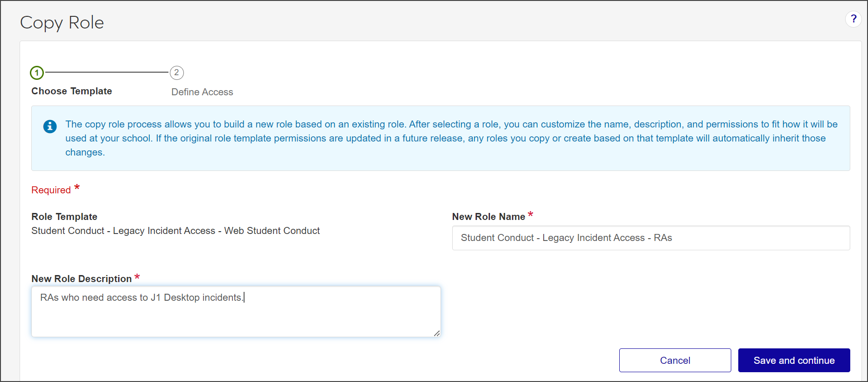Click the progress line between steps

(x=106, y=72)
